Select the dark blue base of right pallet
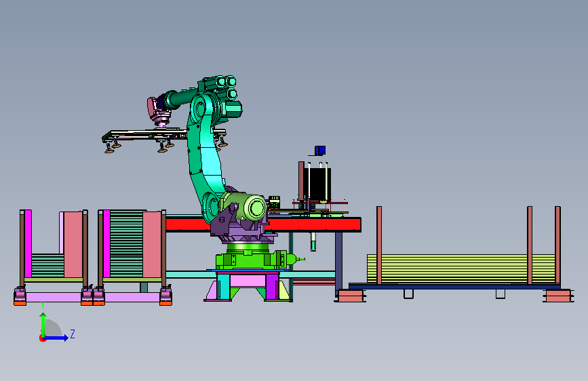This screenshot has width=588, height=381. 454,286
